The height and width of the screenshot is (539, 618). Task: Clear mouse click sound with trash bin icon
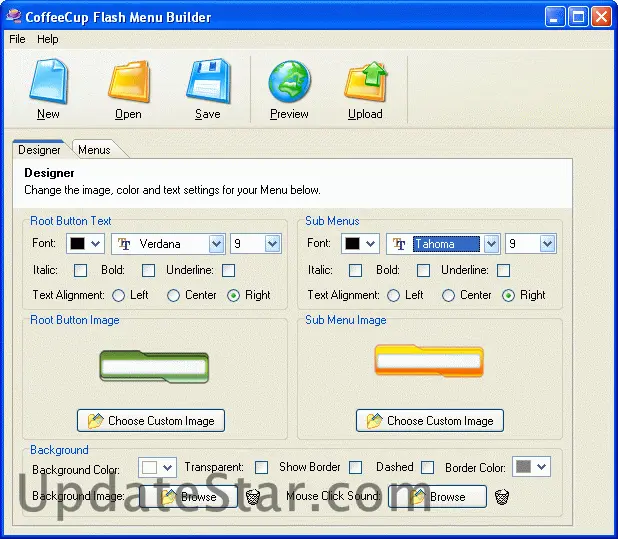(502, 496)
